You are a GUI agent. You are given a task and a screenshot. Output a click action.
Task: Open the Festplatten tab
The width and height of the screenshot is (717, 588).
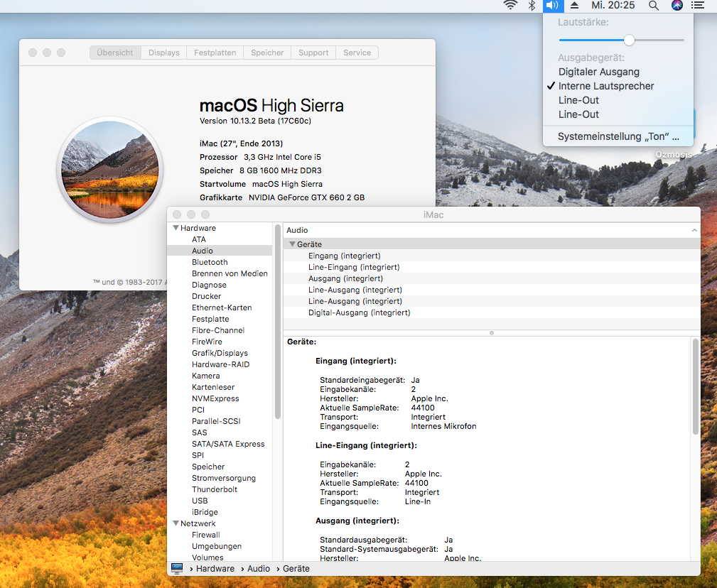pos(215,53)
